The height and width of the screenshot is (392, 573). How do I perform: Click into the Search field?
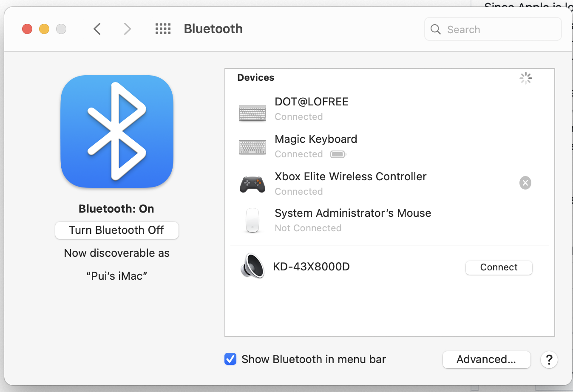coord(493,29)
